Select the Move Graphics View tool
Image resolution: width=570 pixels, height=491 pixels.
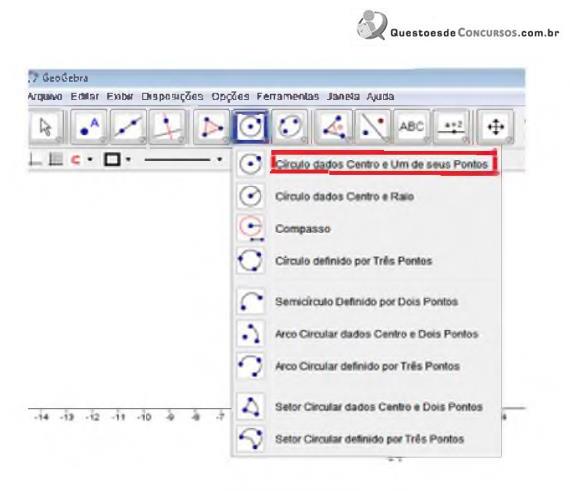click(495, 127)
